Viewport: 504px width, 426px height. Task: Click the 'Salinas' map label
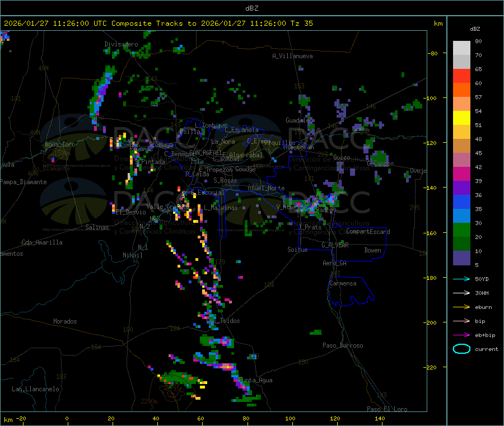point(97,227)
